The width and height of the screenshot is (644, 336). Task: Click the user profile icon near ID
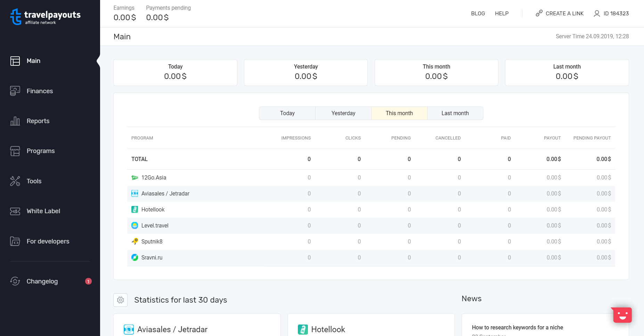(597, 14)
